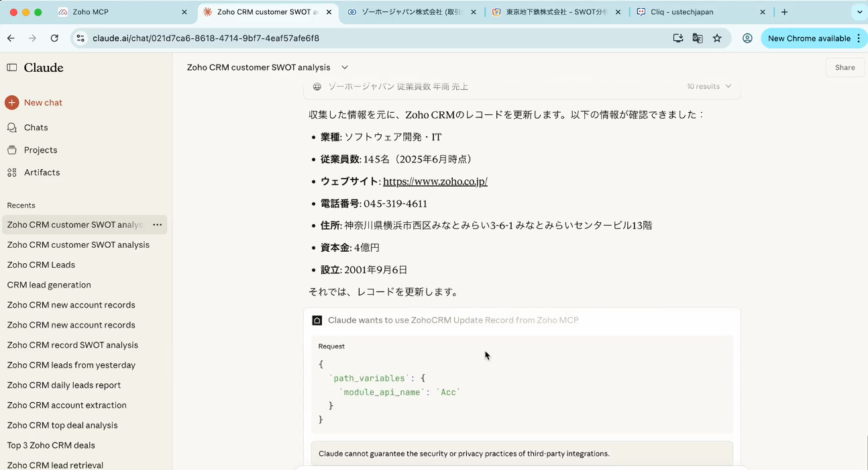Click the 従業員数 145名 line

tap(398, 159)
